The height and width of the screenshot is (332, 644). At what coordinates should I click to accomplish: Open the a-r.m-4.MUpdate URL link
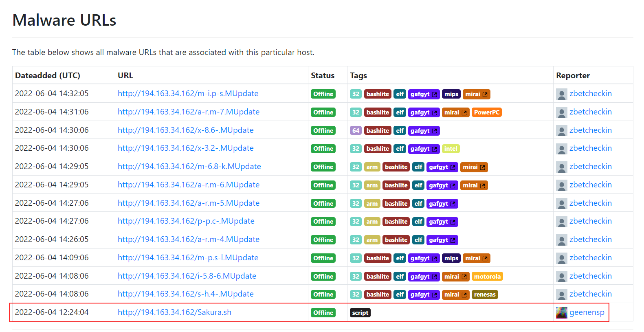point(189,239)
